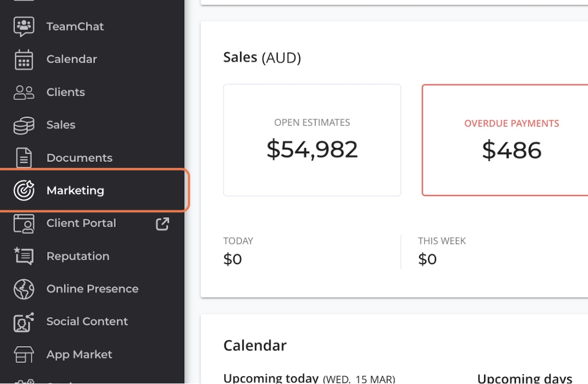Open the TeamChat icon in sidebar
The height and width of the screenshot is (384, 588).
pos(24,27)
